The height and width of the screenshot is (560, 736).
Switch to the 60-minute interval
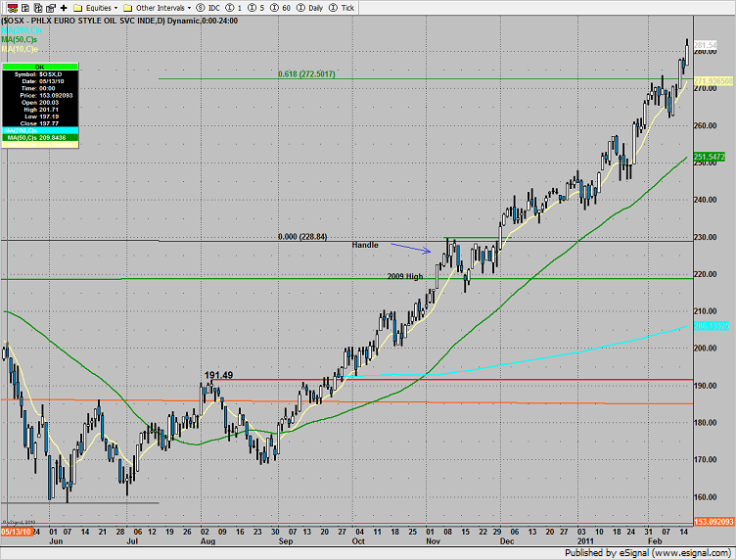[x=284, y=7]
